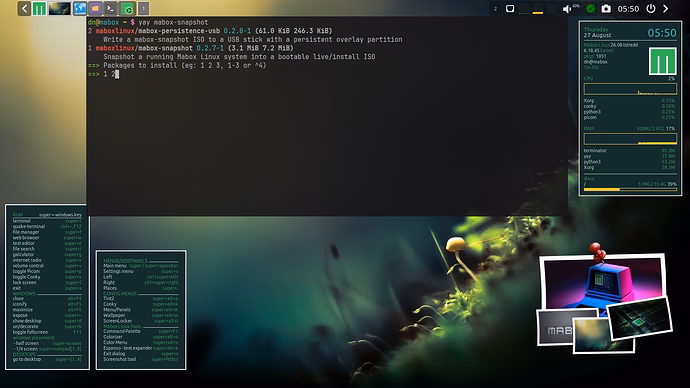The image size is (690, 388).
Task: Click 'Packages to install' prompt line
Action: click(177, 65)
